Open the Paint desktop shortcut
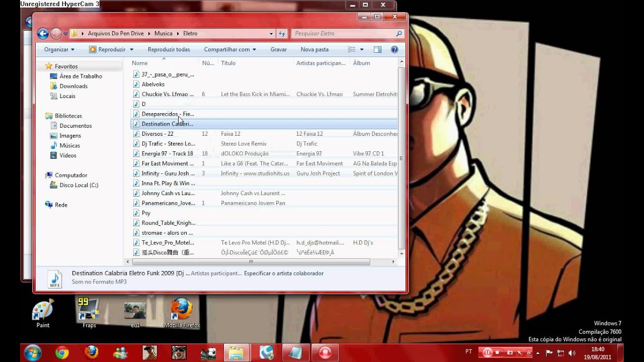Viewport: 644px width, 362px height. tap(43, 313)
